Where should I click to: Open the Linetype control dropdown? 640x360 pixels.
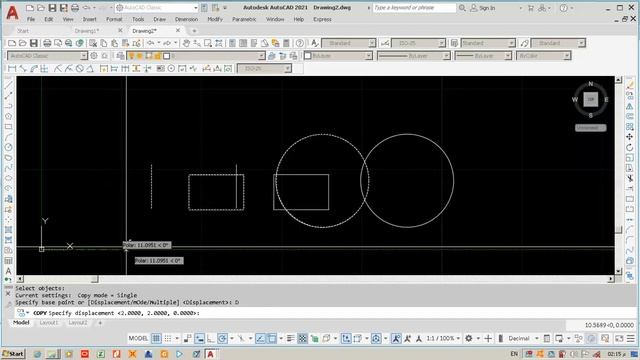(447, 56)
